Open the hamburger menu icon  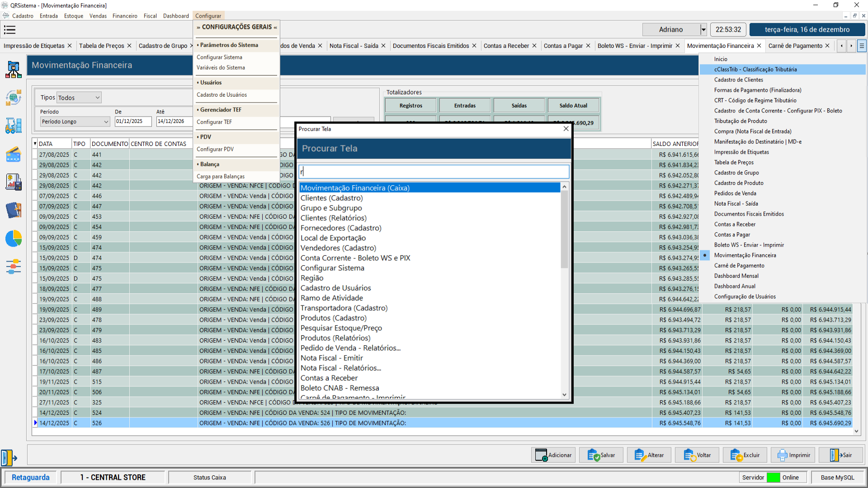pos(9,30)
